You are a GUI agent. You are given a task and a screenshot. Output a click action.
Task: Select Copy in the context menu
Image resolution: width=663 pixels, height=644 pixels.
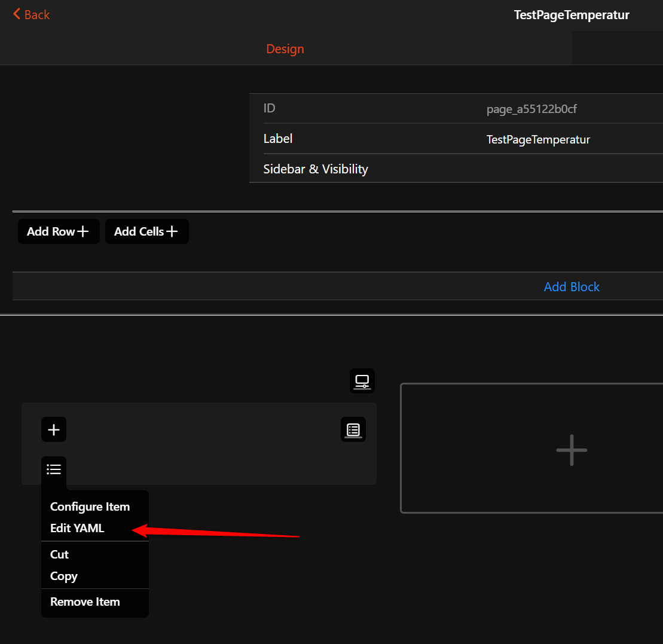[x=64, y=576]
